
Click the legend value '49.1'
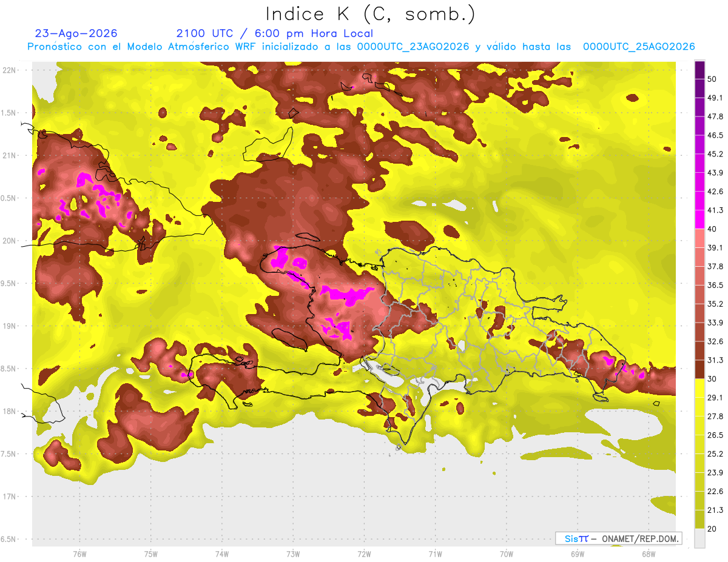tap(715, 98)
